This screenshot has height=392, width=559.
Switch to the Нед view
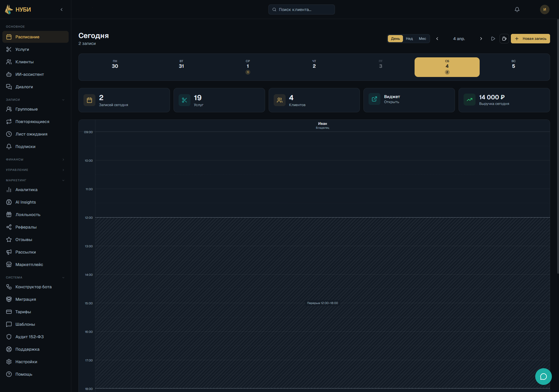tap(409, 39)
